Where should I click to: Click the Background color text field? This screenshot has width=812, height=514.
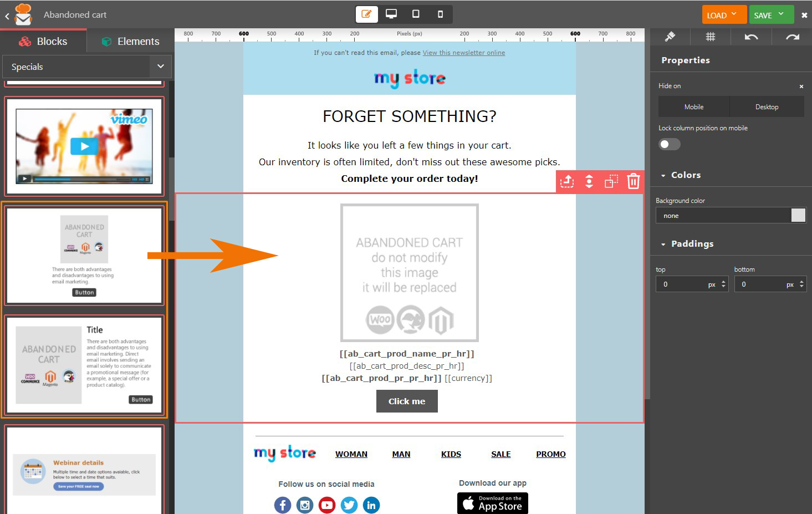pyautogui.click(x=723, y=216)
